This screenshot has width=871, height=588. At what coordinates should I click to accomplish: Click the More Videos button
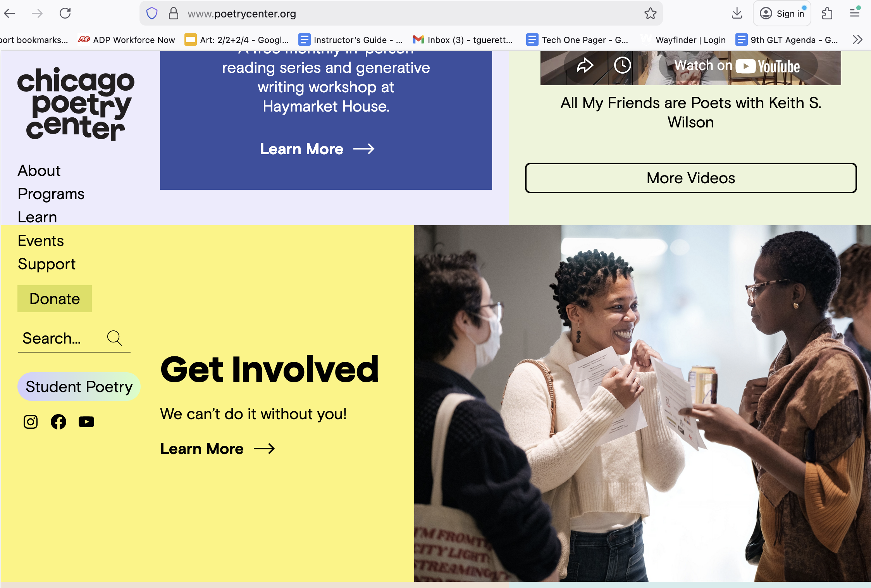(x=691, y=178)
